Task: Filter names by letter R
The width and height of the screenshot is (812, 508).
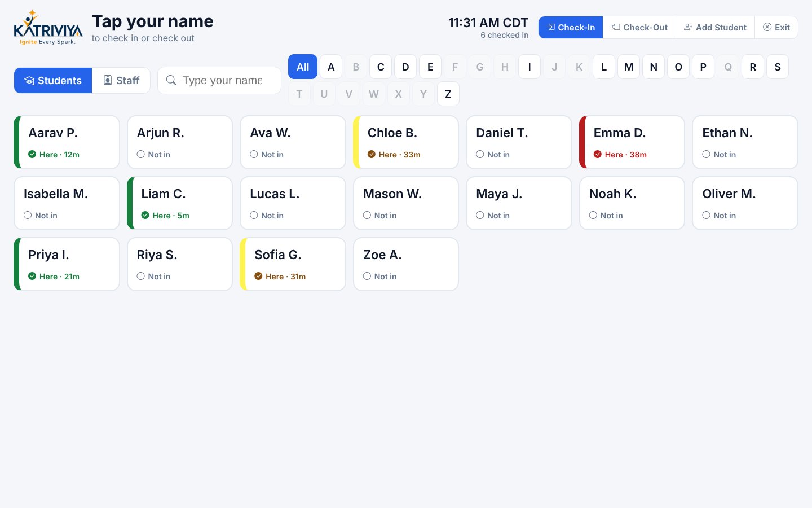Action: tap(753, 67)
